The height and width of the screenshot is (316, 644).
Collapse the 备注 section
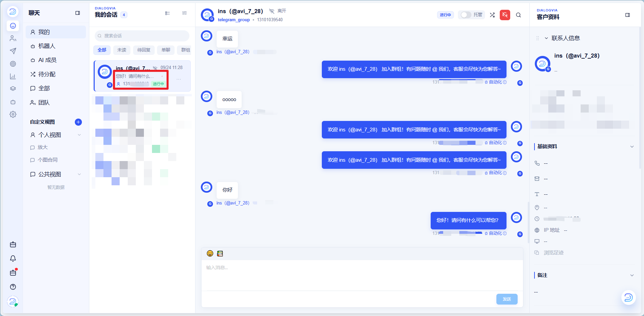coord(632,275)
